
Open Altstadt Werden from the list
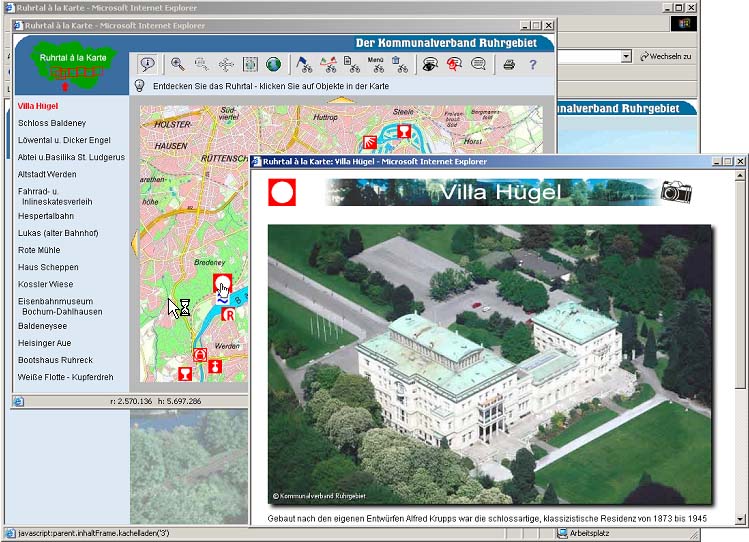coord(47,174)
